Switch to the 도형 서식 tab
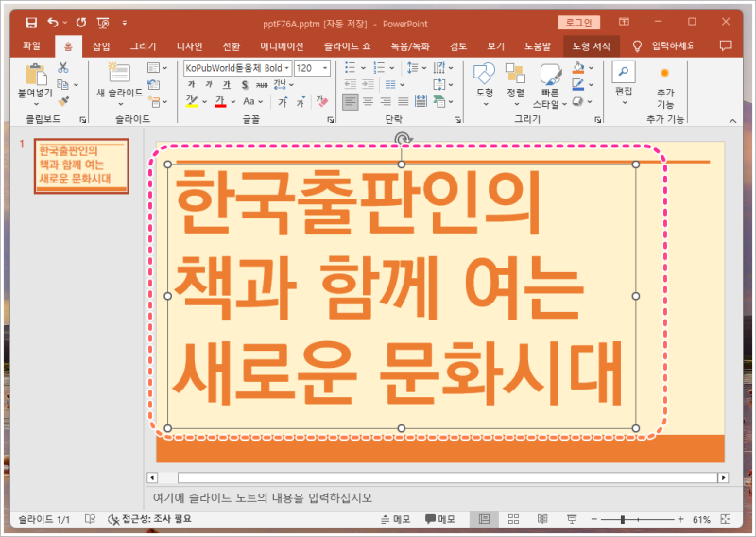 click(592, 46)
